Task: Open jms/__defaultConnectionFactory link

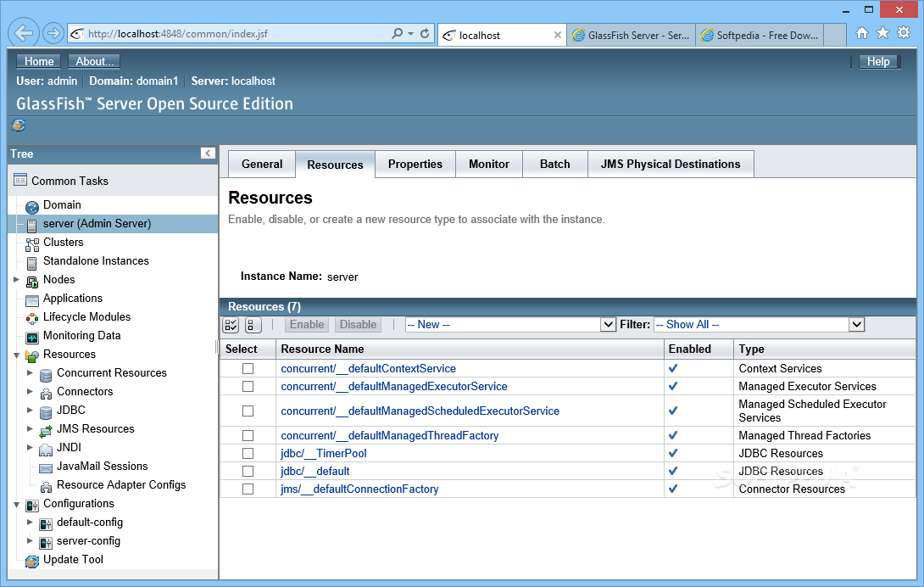Action: [x=359, y=489]
